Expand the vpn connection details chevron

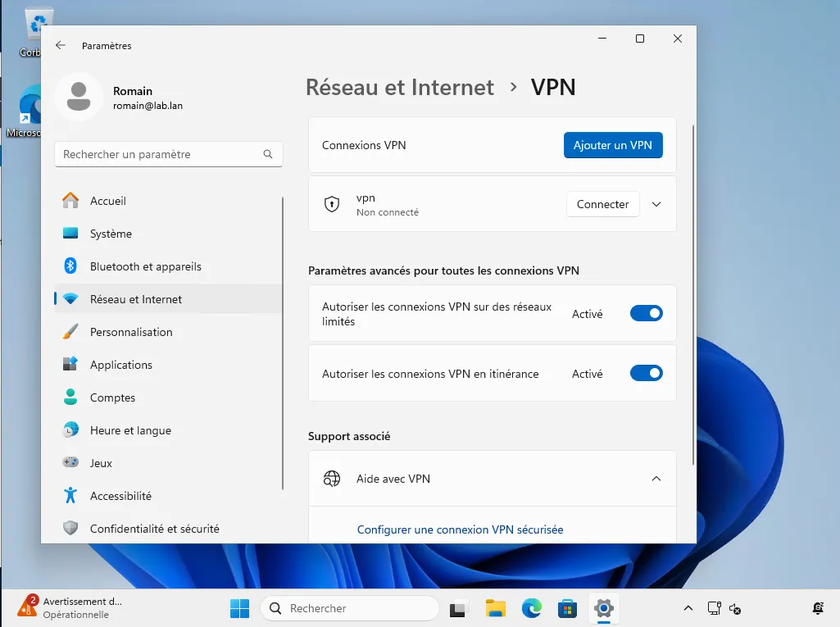(656, 205)
